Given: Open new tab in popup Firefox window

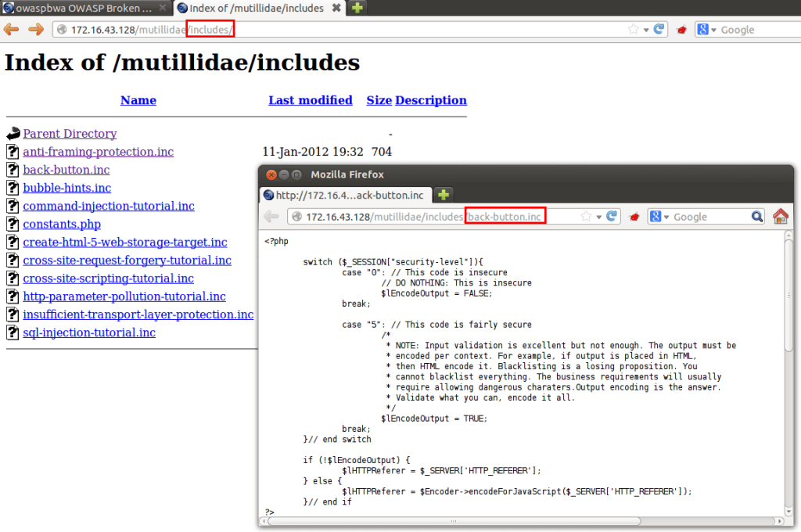Looking at the screenshot, I should click(x=443, y=195).
